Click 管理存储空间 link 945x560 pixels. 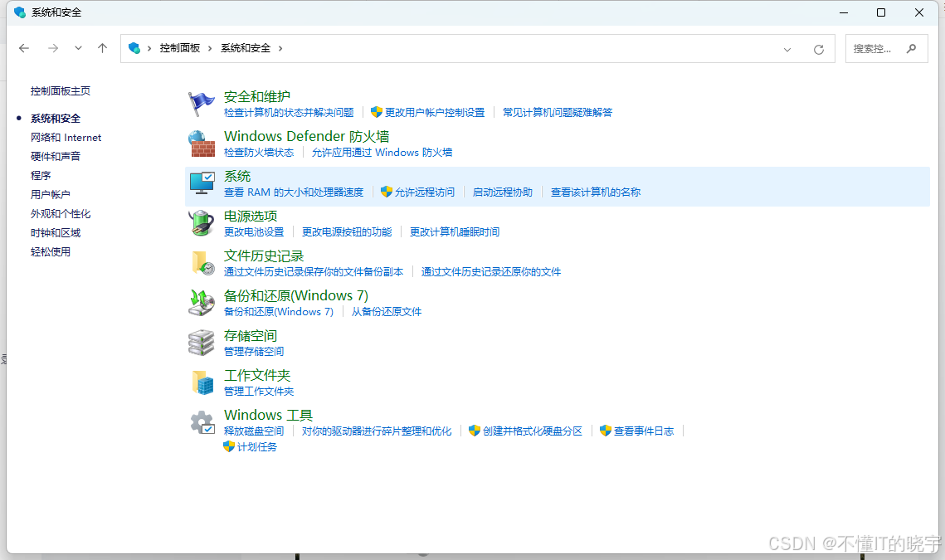coord(254,352)
